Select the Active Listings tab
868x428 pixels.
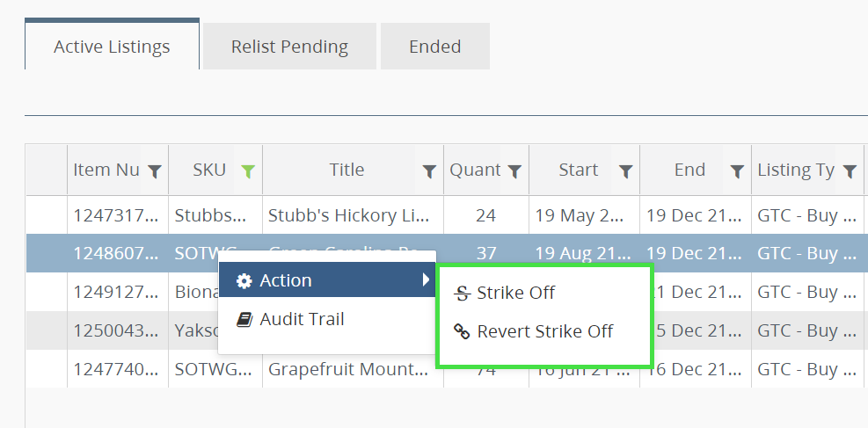tap(112, 47)
